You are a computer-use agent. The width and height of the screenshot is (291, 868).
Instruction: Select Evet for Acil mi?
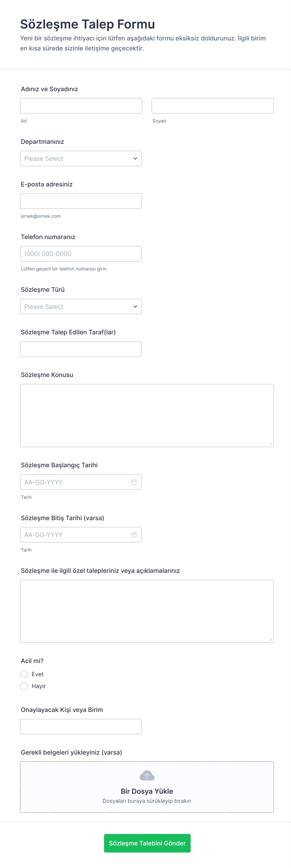tap(24, 674)
